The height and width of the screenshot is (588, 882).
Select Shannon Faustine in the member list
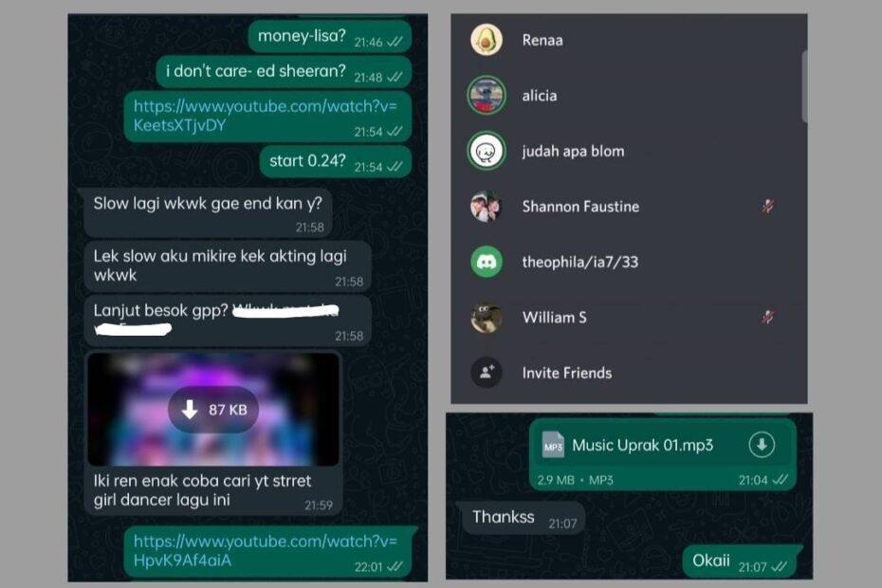click(x=626, y=207)
